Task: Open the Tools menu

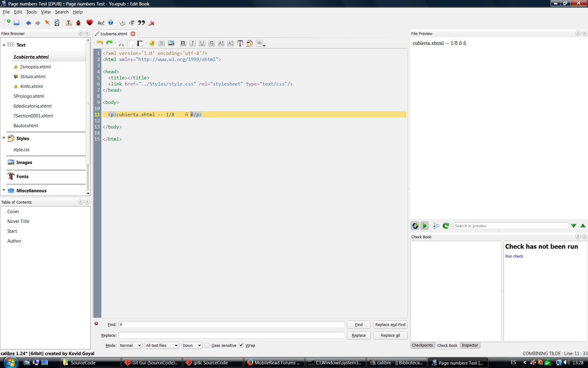Action: click(x=31, y=12)
